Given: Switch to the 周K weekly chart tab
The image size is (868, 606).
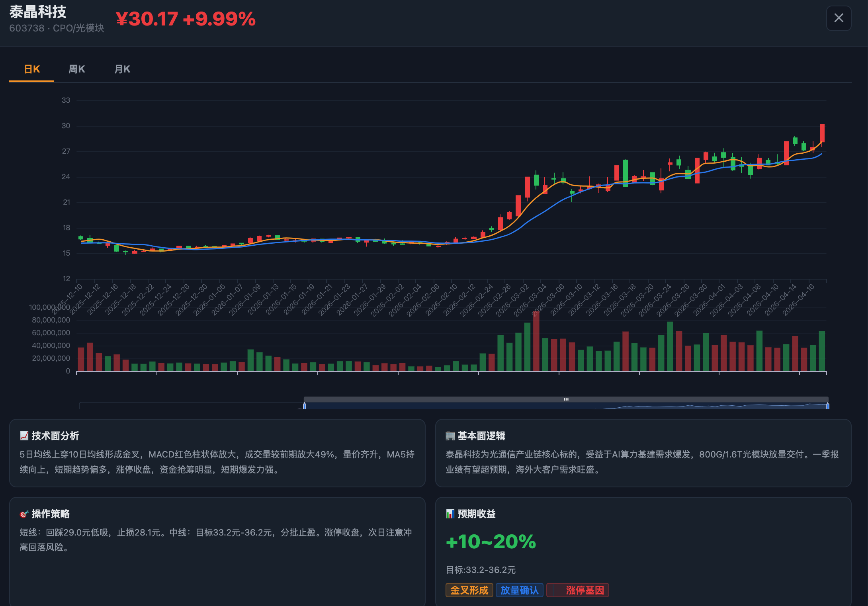Looking at the screenshot, I should tap(76, 69).
